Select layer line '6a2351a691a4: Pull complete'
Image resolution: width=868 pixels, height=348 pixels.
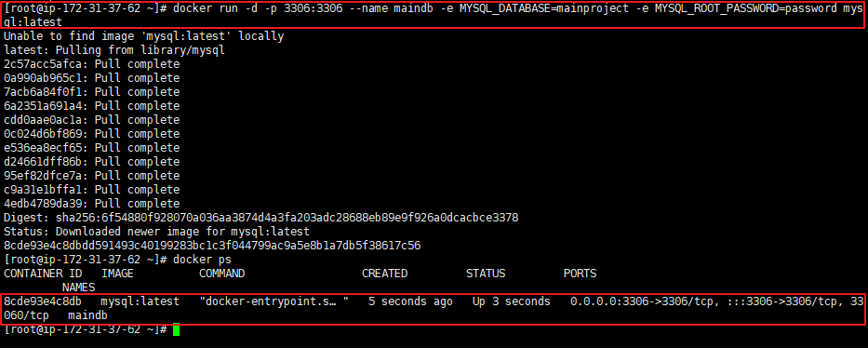click(91, 106)
